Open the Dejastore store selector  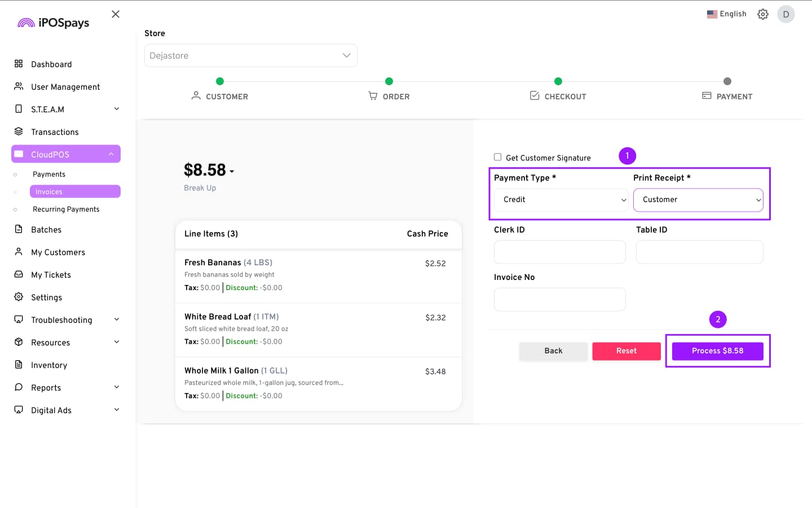point(251,55)
